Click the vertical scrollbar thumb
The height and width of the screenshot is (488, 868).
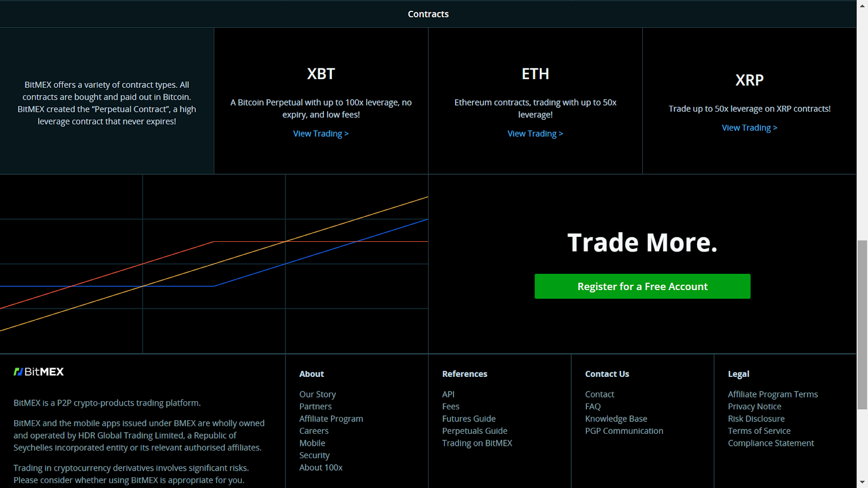[x=862, y=325]
